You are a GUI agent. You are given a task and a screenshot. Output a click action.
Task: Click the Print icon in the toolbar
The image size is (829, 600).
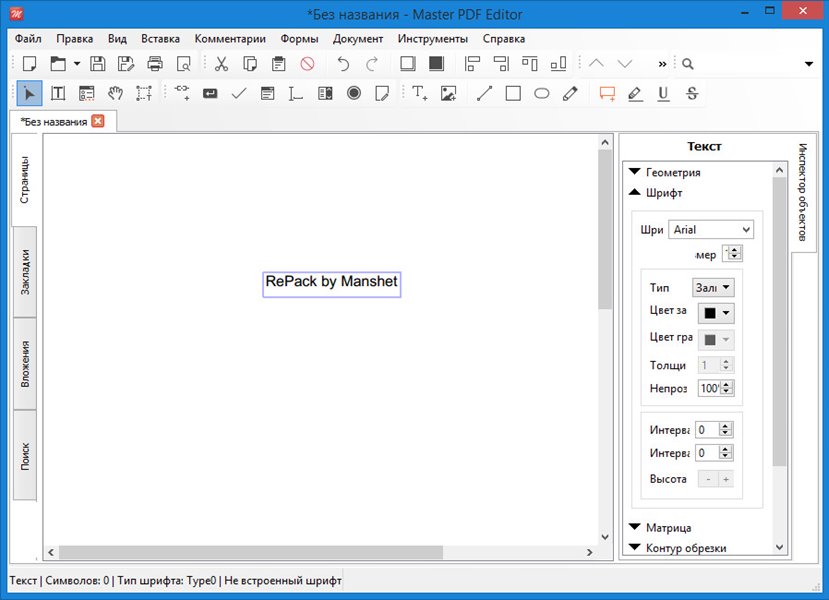click(x=155, y=64)
